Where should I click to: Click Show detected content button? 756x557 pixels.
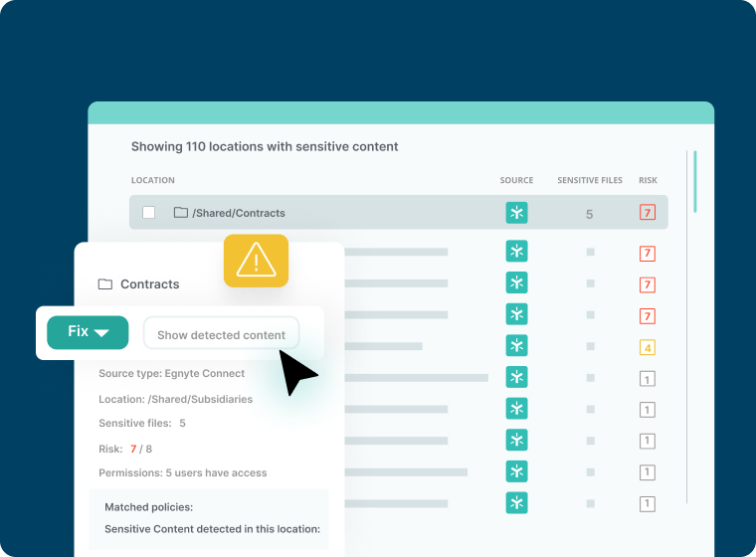(221, 335)
